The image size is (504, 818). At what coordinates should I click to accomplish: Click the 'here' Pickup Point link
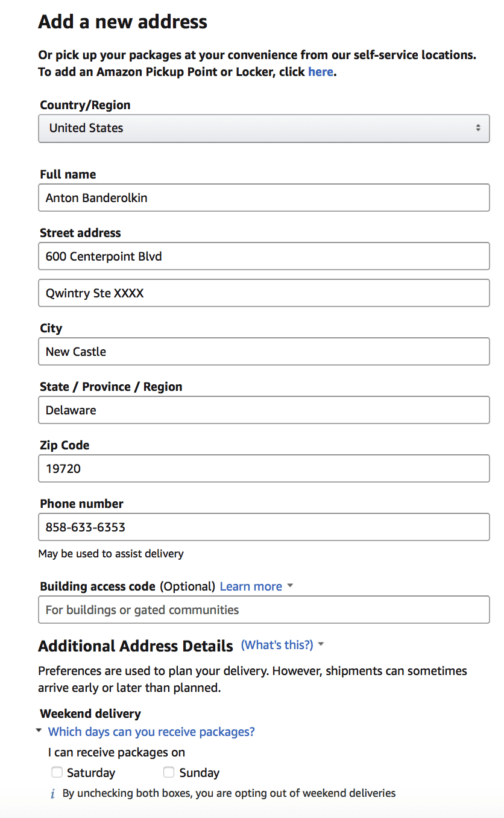321,72
